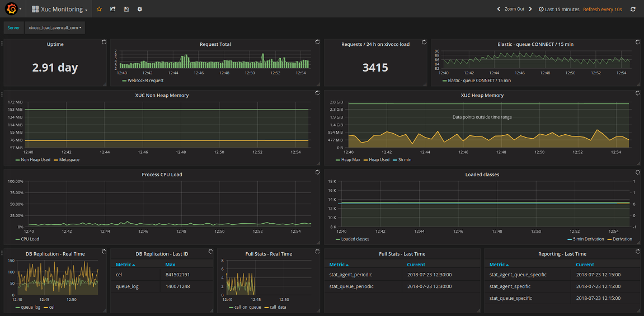Open the Process CPU Load panel title menu
Image resolution: width=644 pixels, height=316 pixels.
[x=161, y=174]
